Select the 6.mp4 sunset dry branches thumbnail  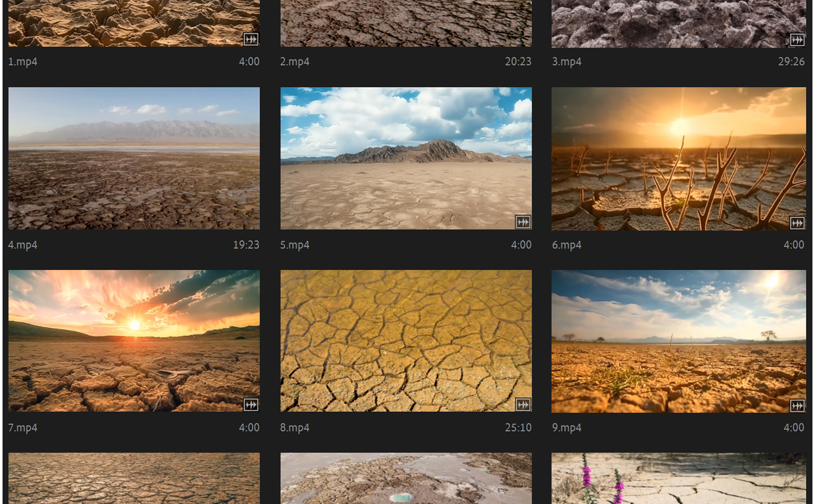click(x=678, y=159)
